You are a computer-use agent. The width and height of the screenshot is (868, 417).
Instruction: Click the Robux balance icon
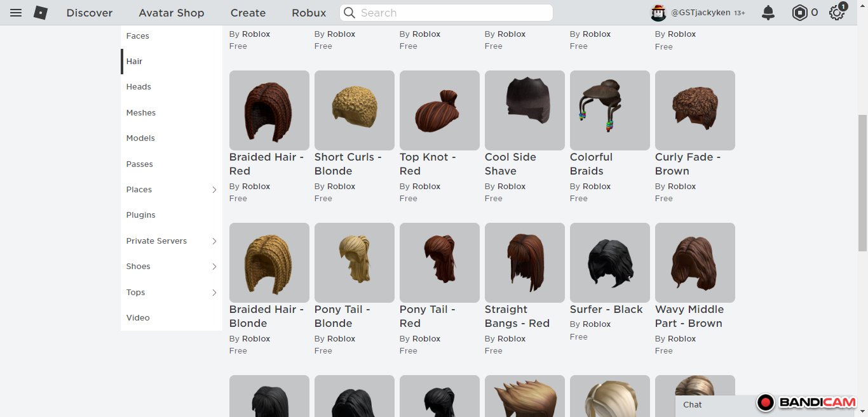point(799,13)
